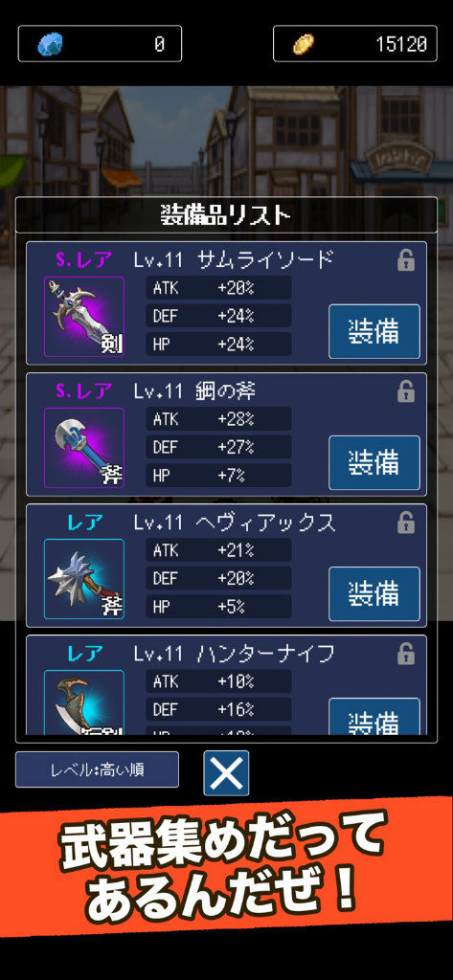The height and width of the screenshot is (980, 453).
Task: Tap the gold coin currency icon
Action: pyautogui.click(x=304, y=44)
